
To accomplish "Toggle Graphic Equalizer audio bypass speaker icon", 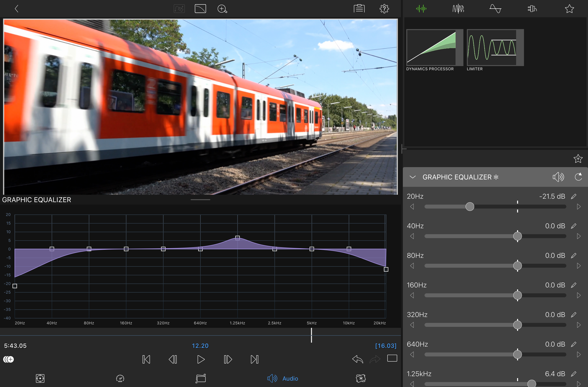I will pos(558,177).
